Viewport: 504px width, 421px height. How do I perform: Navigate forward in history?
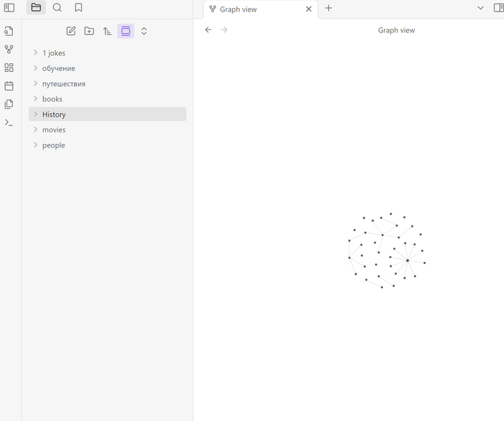(225, 30)
